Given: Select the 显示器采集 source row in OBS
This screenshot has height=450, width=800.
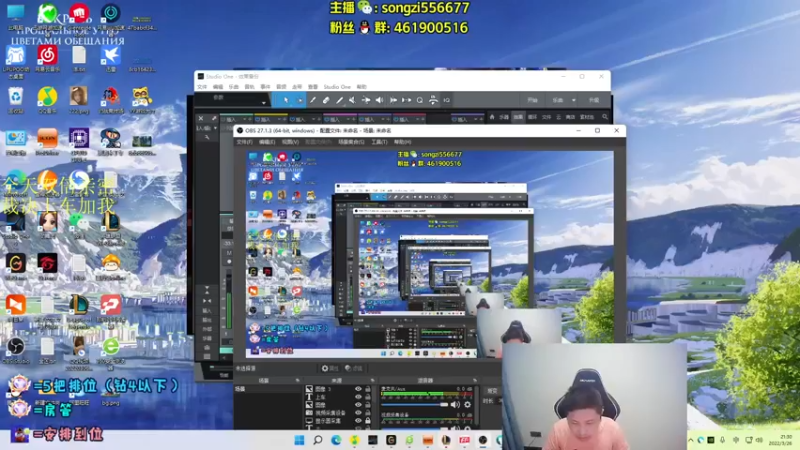Looking at the screenshot, I should tap(330, 421).
